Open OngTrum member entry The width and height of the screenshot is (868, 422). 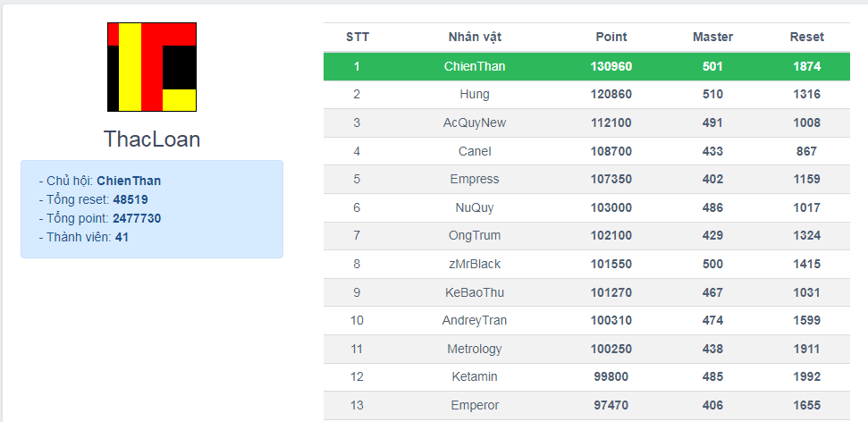coord(475,235)
